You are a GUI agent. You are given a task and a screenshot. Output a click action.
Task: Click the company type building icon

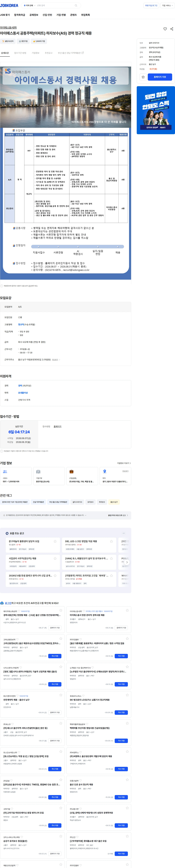point(38,471)
